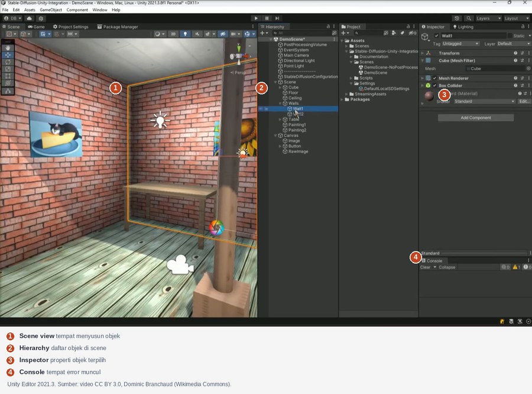Open the Layout dropdown
This screenshot has width=532, height=394.
tap(517, 18)
